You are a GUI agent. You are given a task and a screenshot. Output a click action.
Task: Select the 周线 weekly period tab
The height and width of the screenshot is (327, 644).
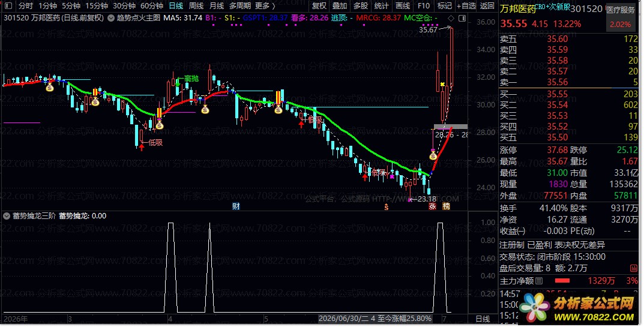(196, 6)
